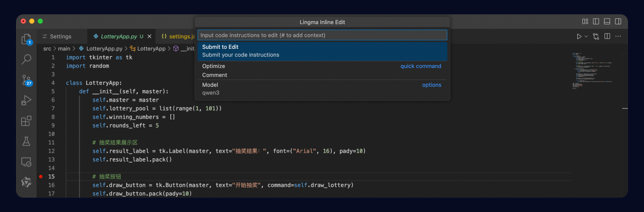This screenshot has height=212, width=644.
Task: Open Source Control with 27 changes
Action: pyautogui.click(x=26, y=80)
